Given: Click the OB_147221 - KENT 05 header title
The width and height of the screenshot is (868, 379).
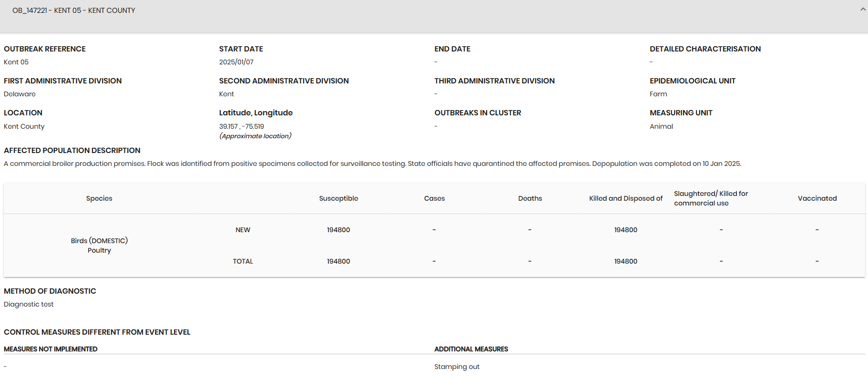Looking at the screenshot, I should pos(74,10).
